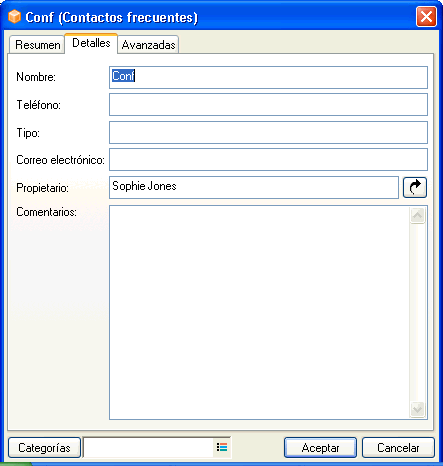The height and width of the screenshot is (466, 443).
Task: Click the orange cube title bar icon
Action: click(14, 17)
